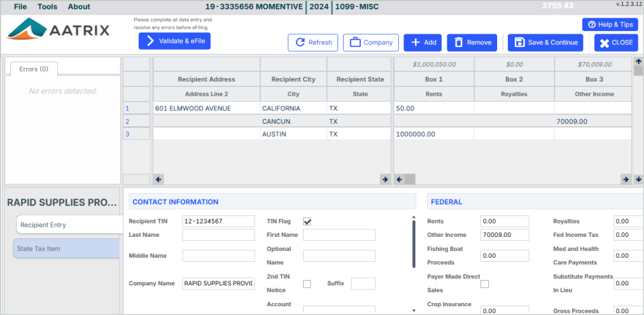Click the CLOSE X icon

(x=604, y=42)
